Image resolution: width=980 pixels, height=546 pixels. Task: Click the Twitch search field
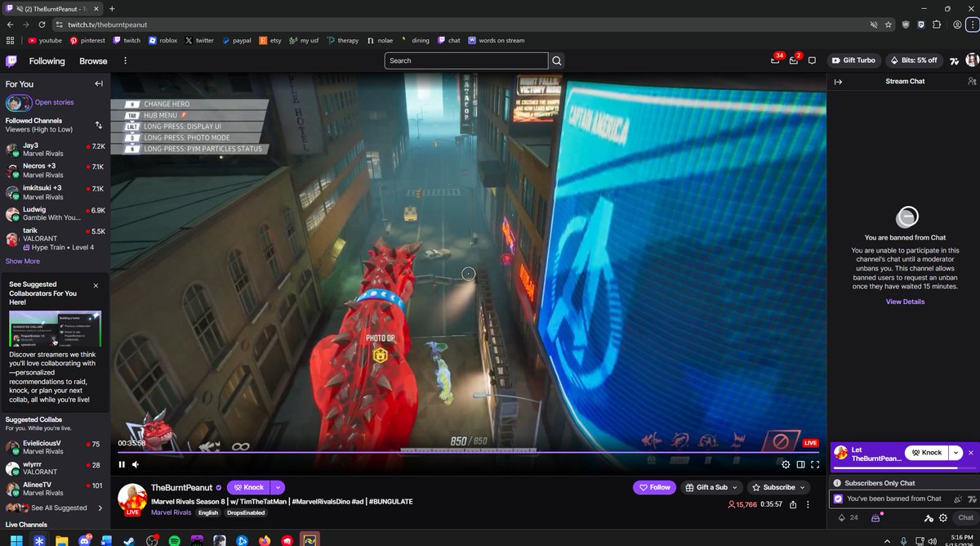coord(466,60)
